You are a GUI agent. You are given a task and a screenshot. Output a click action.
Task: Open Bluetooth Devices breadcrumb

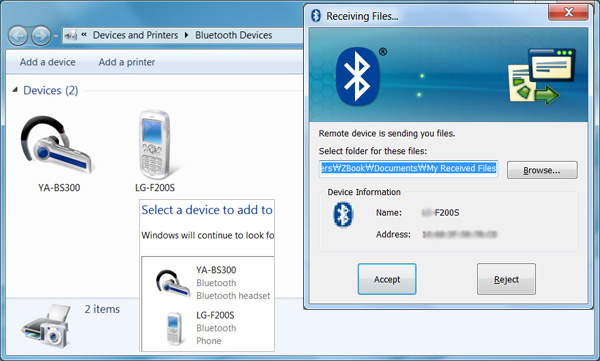(233, 35)
